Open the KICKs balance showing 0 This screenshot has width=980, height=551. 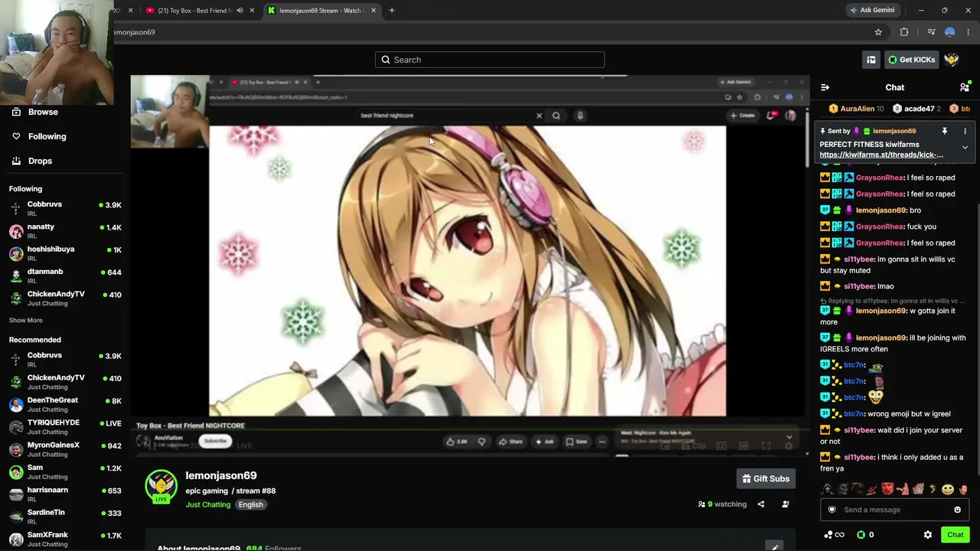(x=865, y=535)
